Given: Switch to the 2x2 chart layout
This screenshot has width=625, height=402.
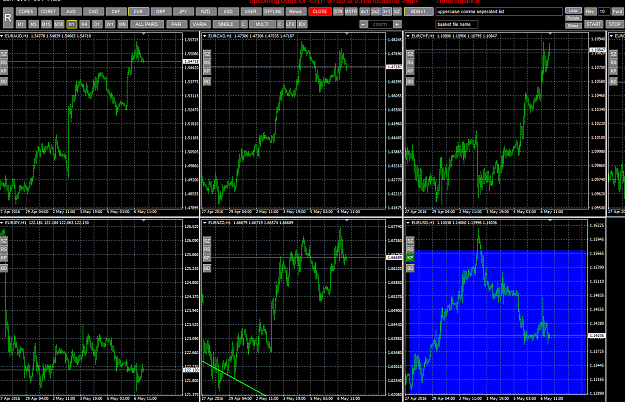Looking at the screenshot, I should [x=375, y=12].
